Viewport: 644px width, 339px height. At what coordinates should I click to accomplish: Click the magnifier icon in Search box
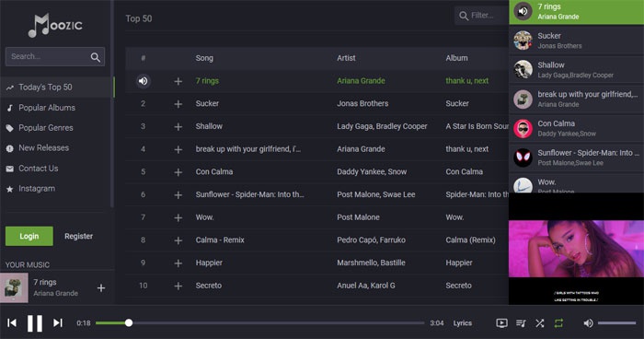(x=96, y=57)
